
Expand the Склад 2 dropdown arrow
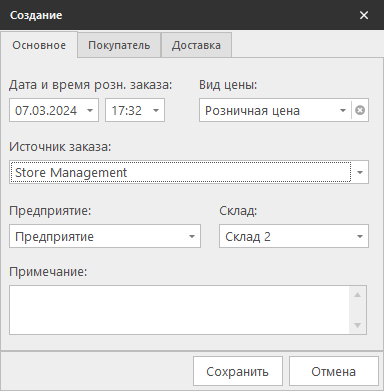coord(360,236)
